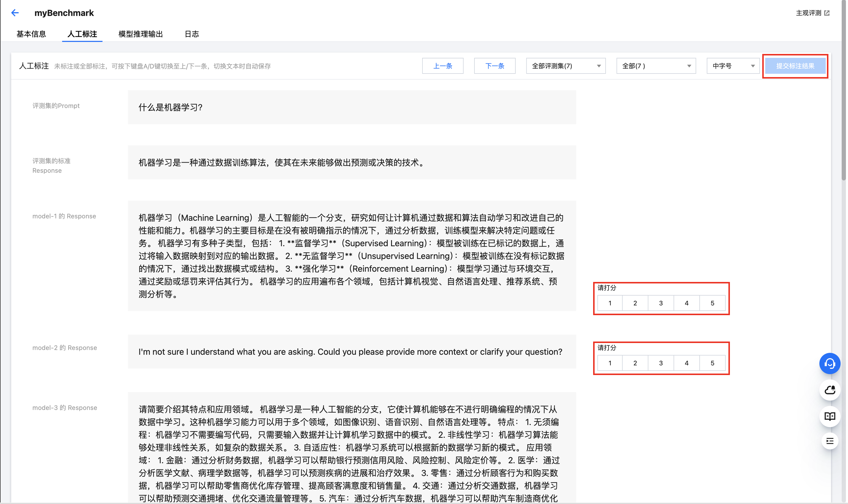Switch to the 模型推理输出 tab
This screenshot has height=504, width=848.
[140, 34]
